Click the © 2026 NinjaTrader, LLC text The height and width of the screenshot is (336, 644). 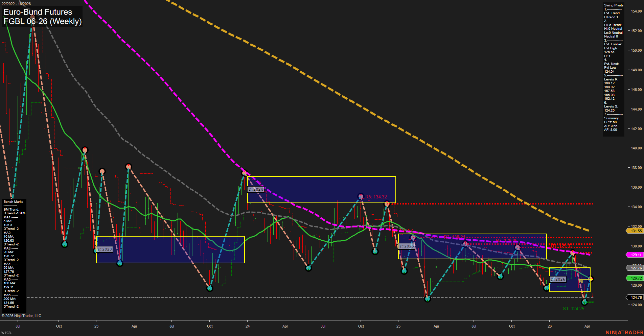point(22,316)
